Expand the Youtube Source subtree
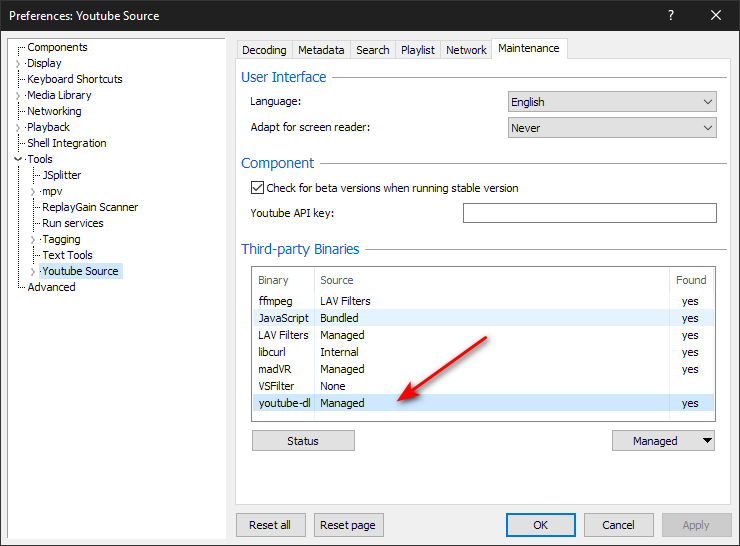Viewport: 740px width, 546px height. [x=33, y=272]
